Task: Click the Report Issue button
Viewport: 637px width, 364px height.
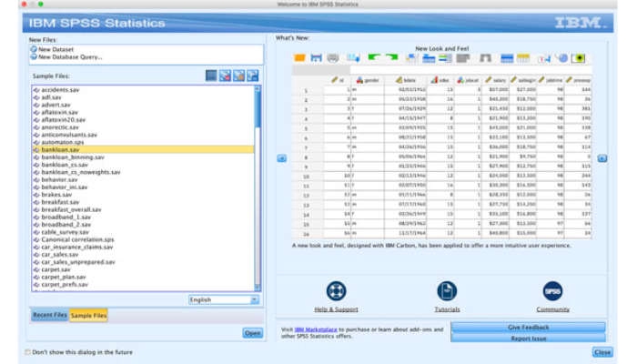Action: [x=528, y=338]
